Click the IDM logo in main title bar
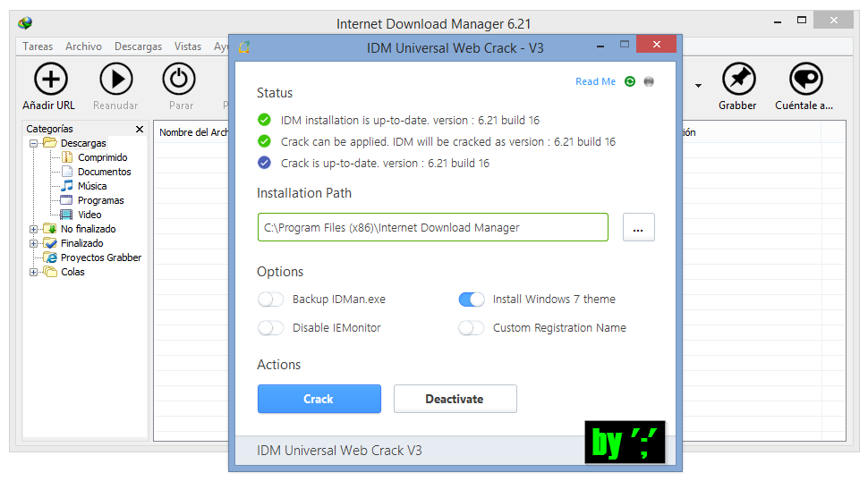This screenshot has height=481, width=868. [x=25, y=22]
